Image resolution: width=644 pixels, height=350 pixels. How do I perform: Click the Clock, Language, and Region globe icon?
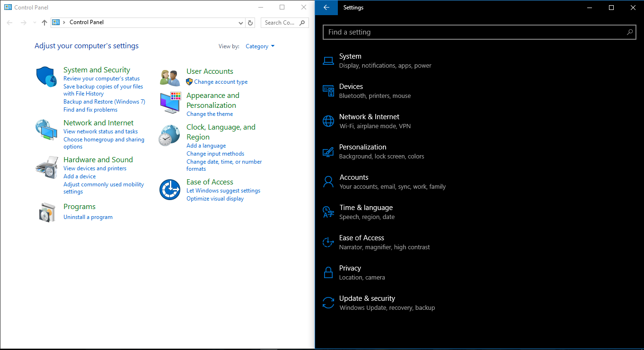pos(169,135)
